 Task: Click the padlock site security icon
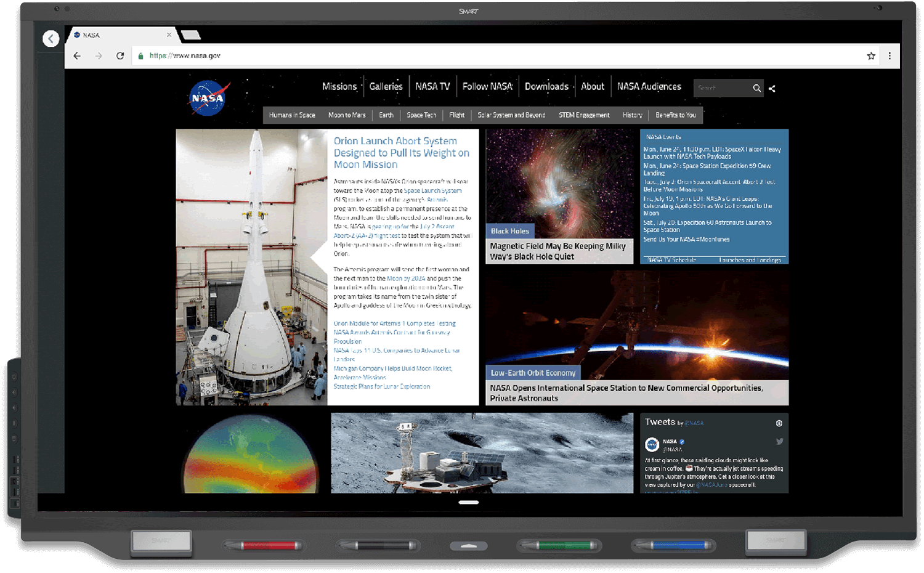coord(141,55)
